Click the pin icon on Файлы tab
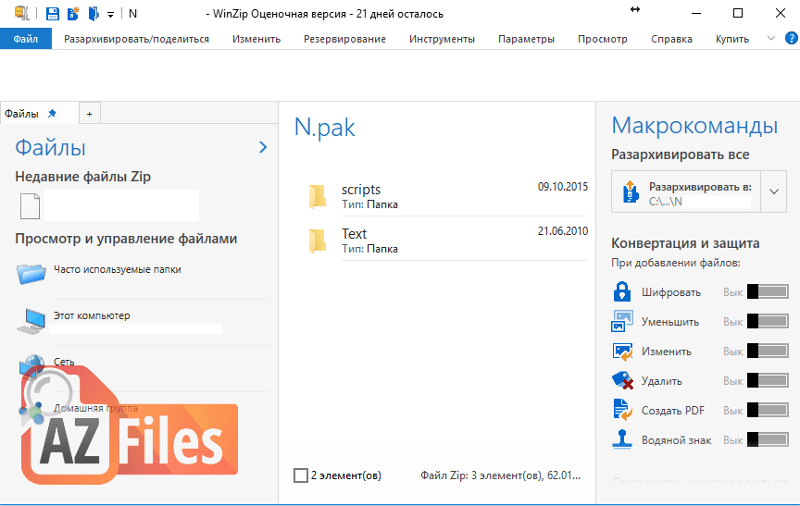This screenshot has width=800, height=506. pos(52,113)
